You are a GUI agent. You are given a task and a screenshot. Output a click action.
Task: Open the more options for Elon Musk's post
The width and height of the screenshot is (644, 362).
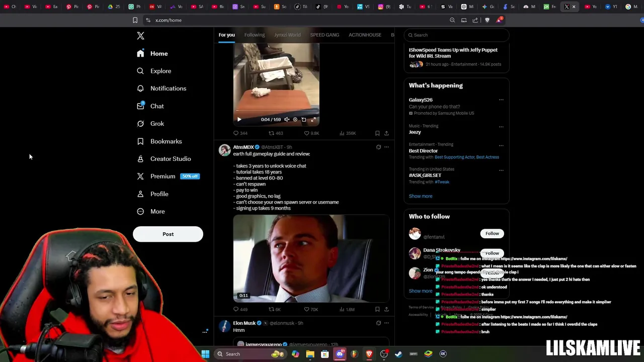tap(386, 323)
